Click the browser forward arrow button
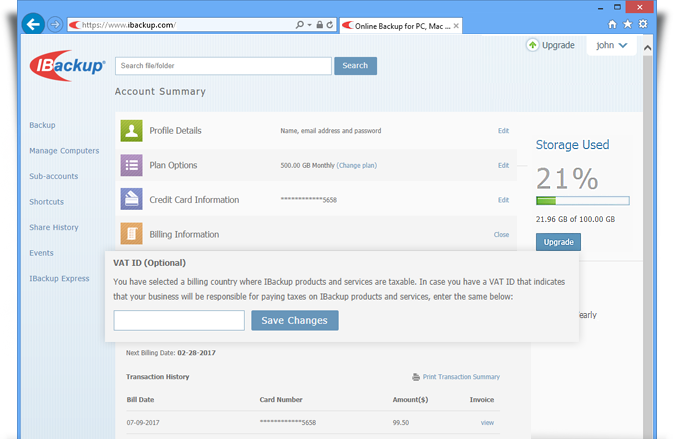The height and width of the screenshot is (439, 674). coord(55,25)
